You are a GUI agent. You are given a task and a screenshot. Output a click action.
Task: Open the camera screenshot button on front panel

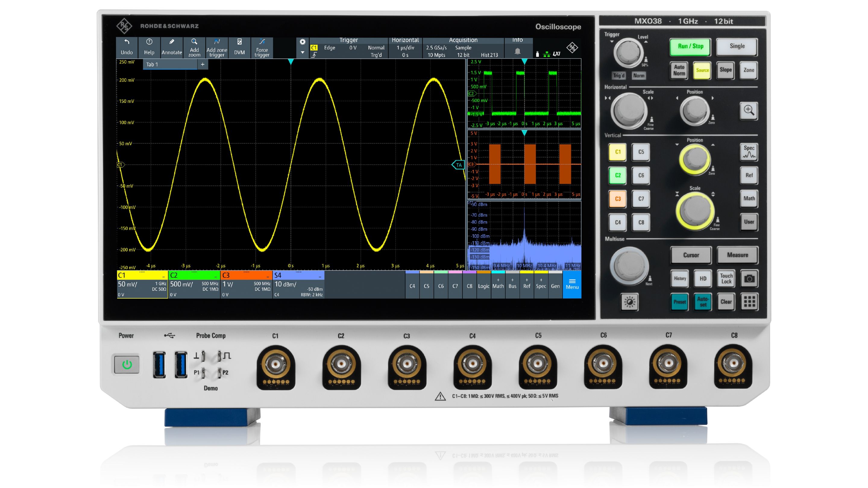point(749,279)
